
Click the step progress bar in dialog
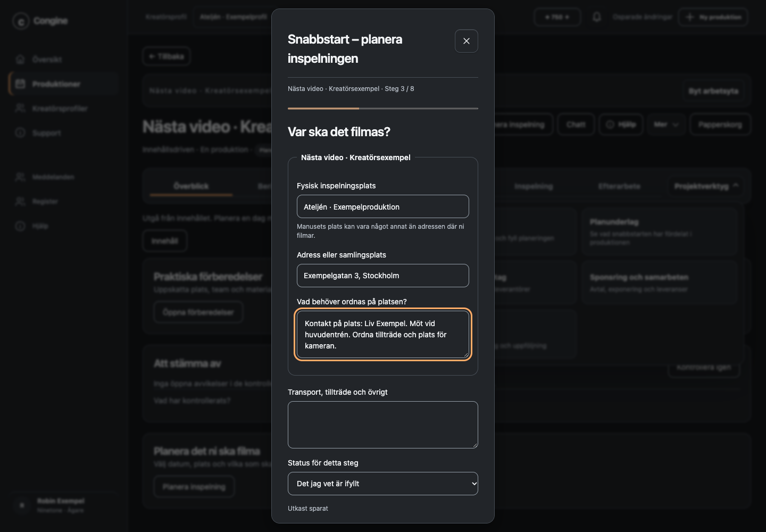click(383, 109)
